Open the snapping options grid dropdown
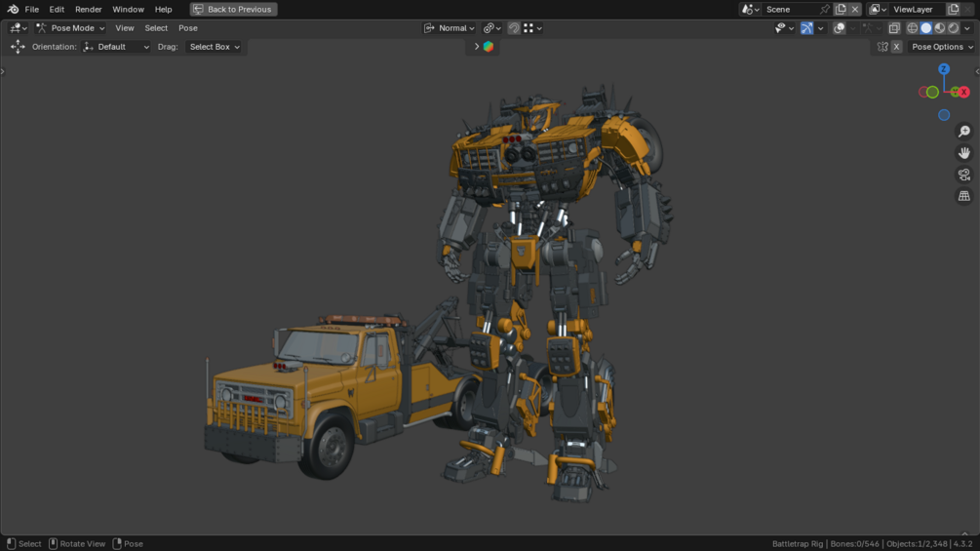Image resolution: width=980 pixels, height=551 pixels. point(533,28)
